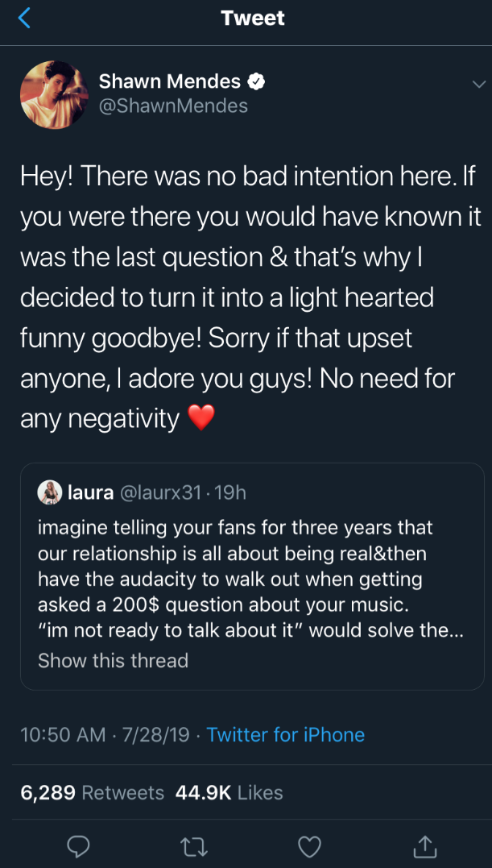Tap the @laurx31 handle in quote

(x=159, y=492)
